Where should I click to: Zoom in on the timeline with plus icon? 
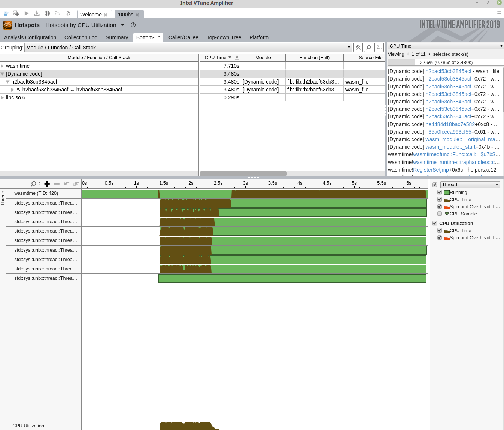click(x=47, y=184)
